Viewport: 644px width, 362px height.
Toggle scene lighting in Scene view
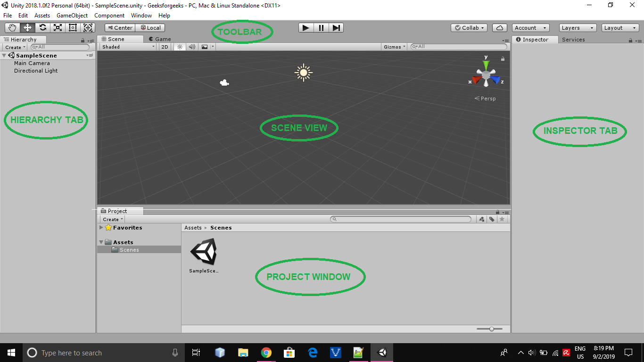click(179, 47)
